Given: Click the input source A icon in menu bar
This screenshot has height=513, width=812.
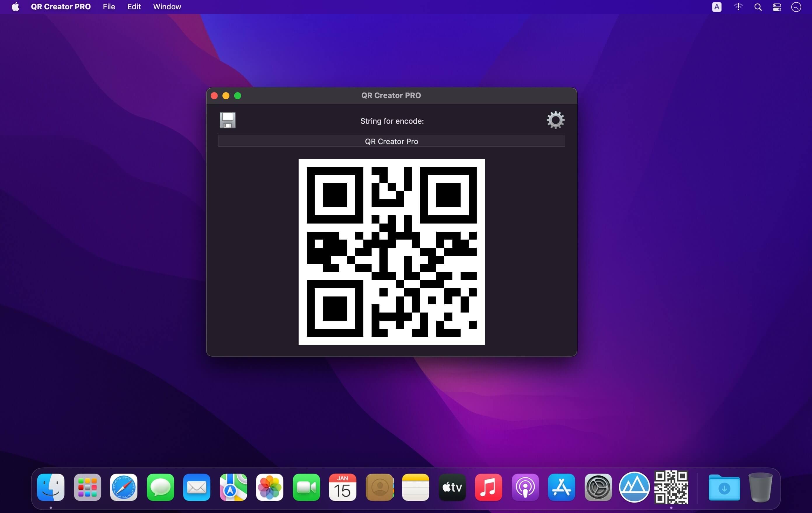Looking at the screenshot, I should (x=717, y=7).
